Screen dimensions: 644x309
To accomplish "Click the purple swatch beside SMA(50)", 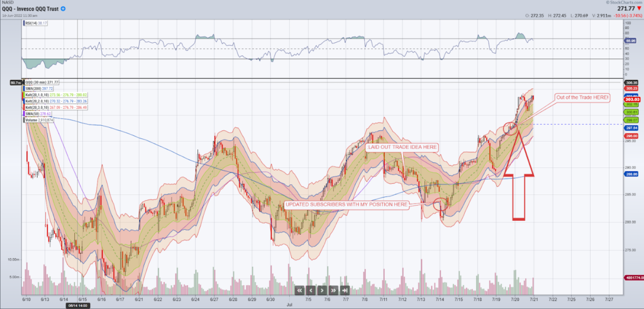I will [x=25, y=113].
